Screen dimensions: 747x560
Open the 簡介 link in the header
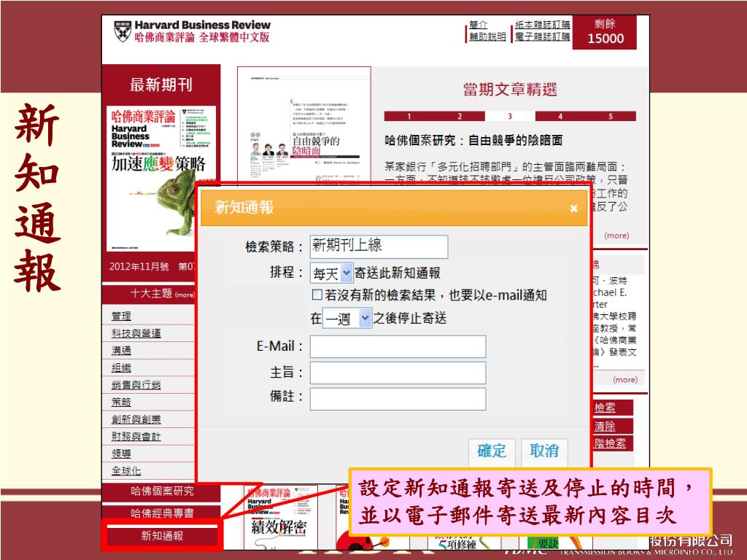click(x=479, y=24)
